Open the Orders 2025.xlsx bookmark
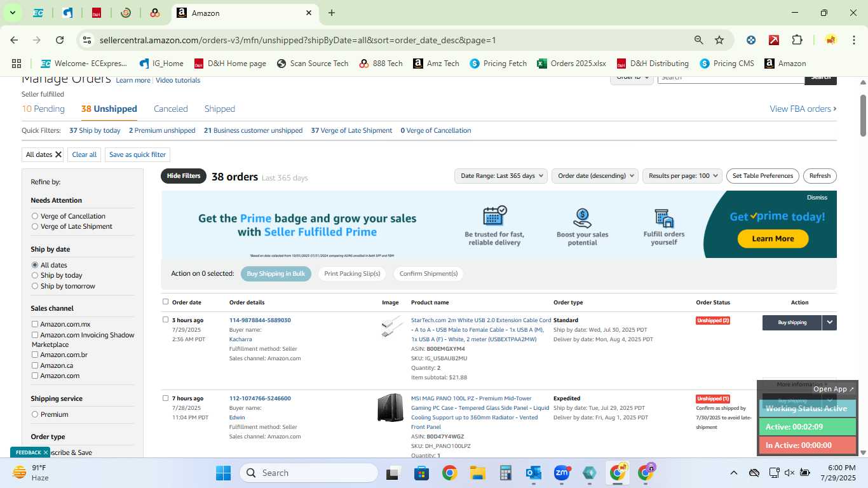This screenshot has width=868, height=488. [x=571, y=64]
